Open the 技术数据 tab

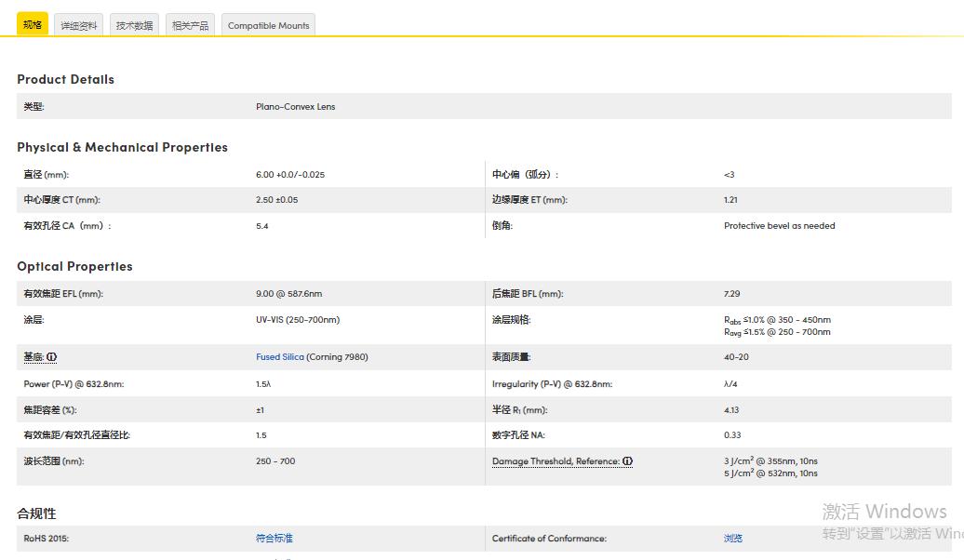134,26
